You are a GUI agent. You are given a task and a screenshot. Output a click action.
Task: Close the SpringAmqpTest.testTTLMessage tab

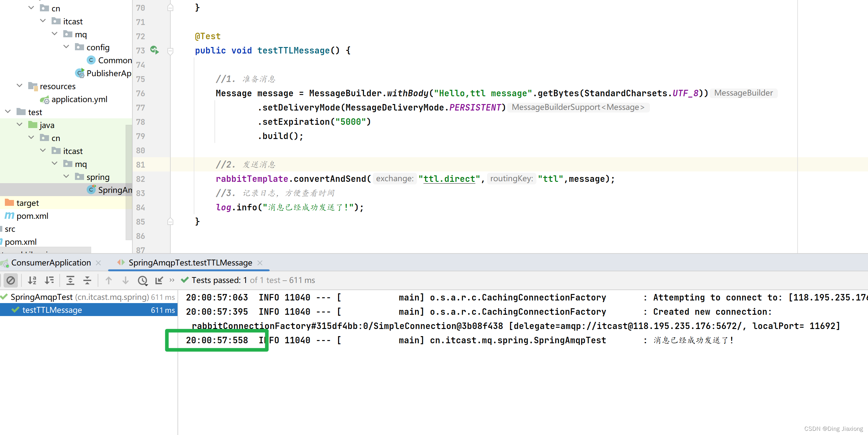(x=260, y=263)
